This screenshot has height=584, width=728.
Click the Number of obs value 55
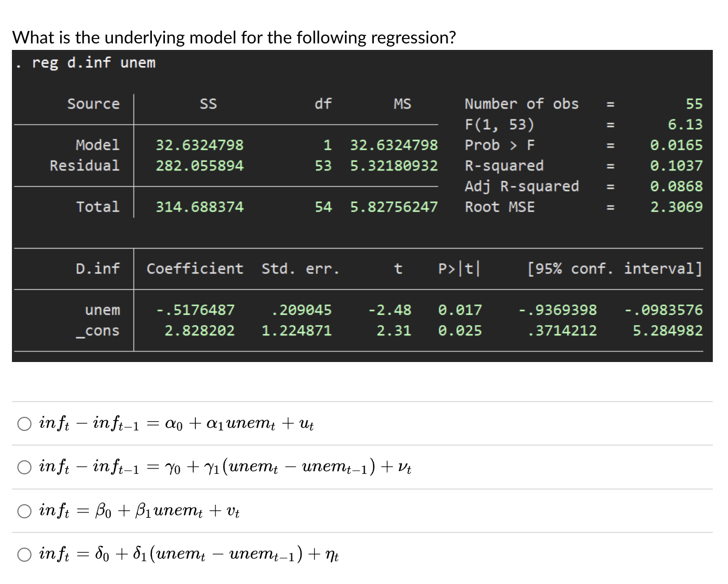[695, 104]
